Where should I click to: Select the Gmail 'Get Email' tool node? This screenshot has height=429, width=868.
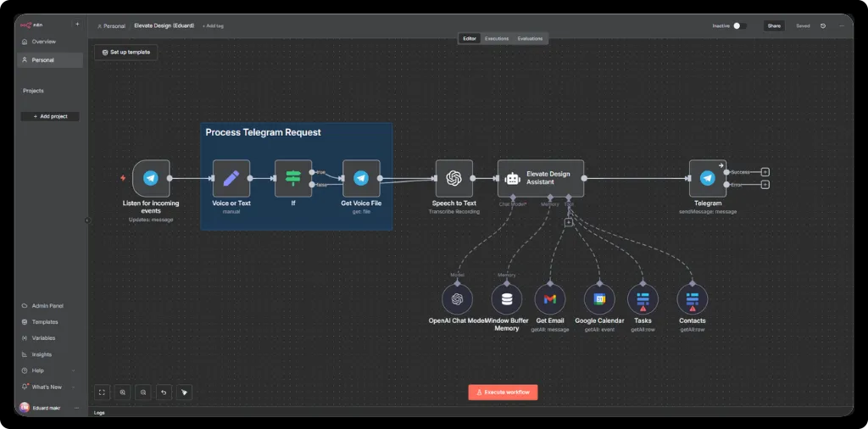point(549,299)
